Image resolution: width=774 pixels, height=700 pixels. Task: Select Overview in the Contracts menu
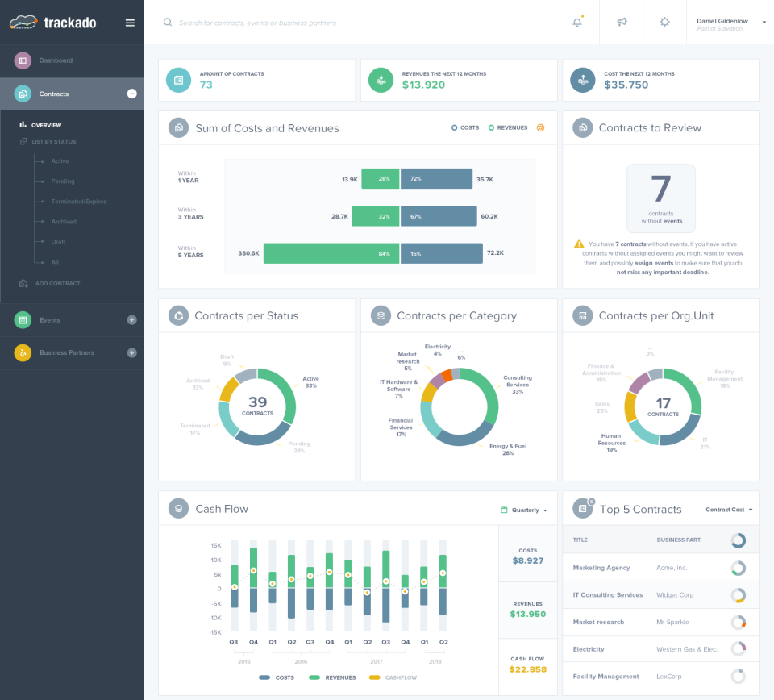[44, 124]
